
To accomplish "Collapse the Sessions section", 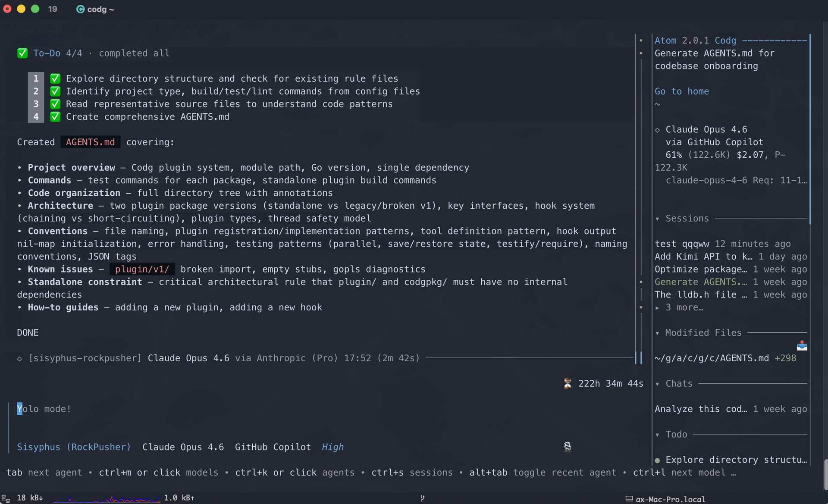I will (x=657, y=219).
